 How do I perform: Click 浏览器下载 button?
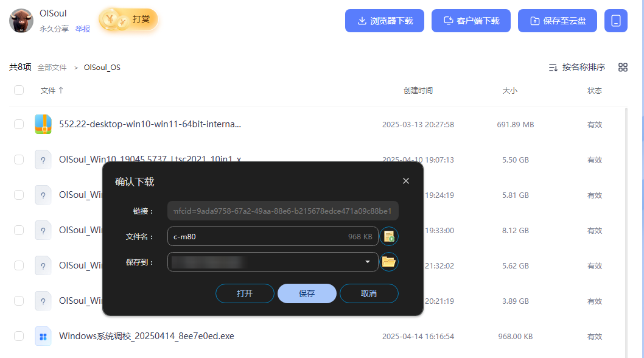pyautogui.click(x=385, y=21)
